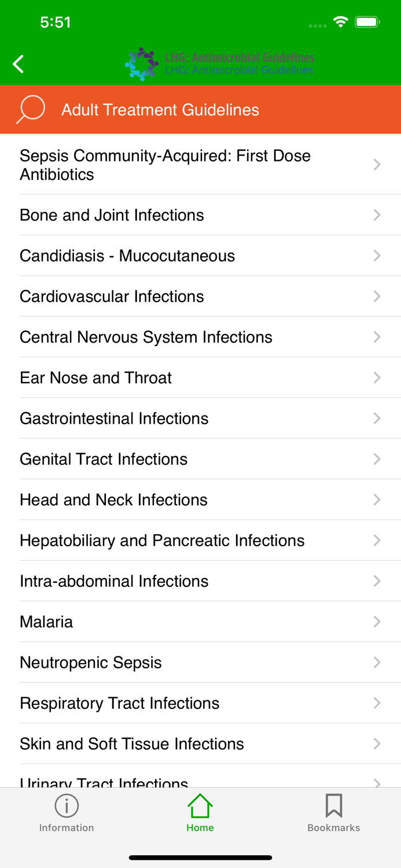The height and width of the screenshot is (868, 401).
Task: Open the Candidiasis - Mucocutaneous guideline
Action: pyautogui.click(x=127, y=256)
